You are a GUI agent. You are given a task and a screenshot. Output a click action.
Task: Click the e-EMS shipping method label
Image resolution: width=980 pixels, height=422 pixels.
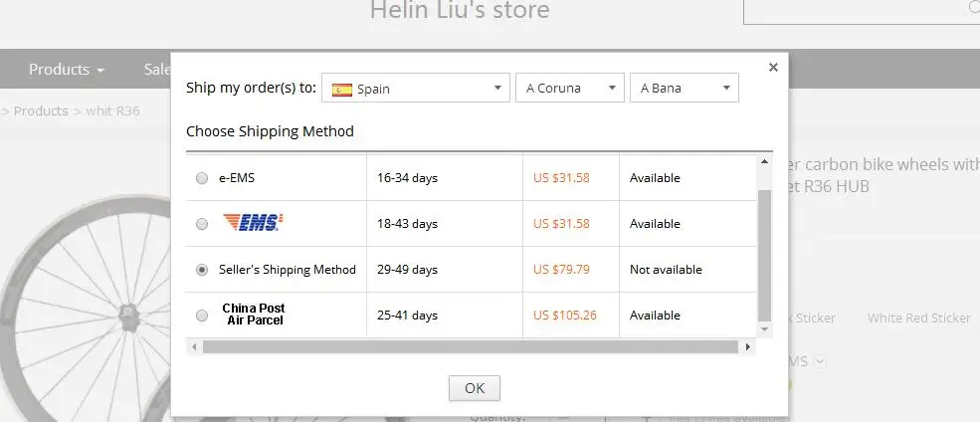(x=237, y=178)
